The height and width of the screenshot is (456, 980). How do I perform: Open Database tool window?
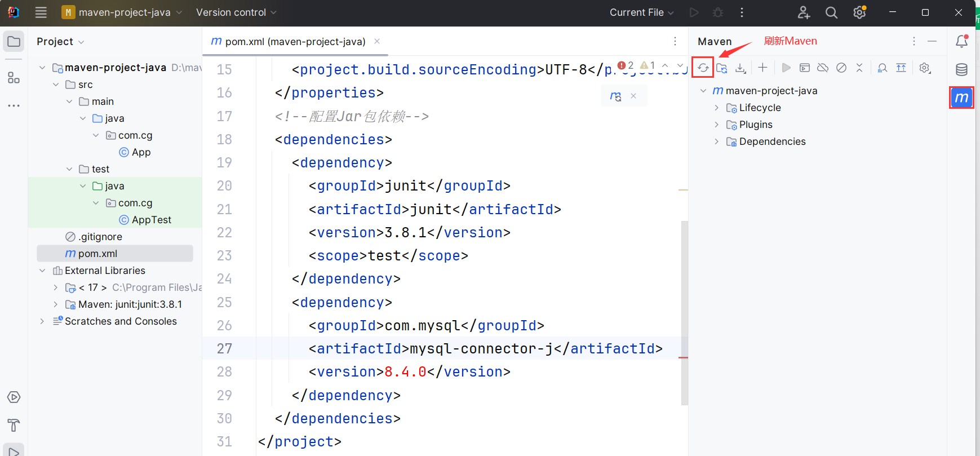click(962, 69)
